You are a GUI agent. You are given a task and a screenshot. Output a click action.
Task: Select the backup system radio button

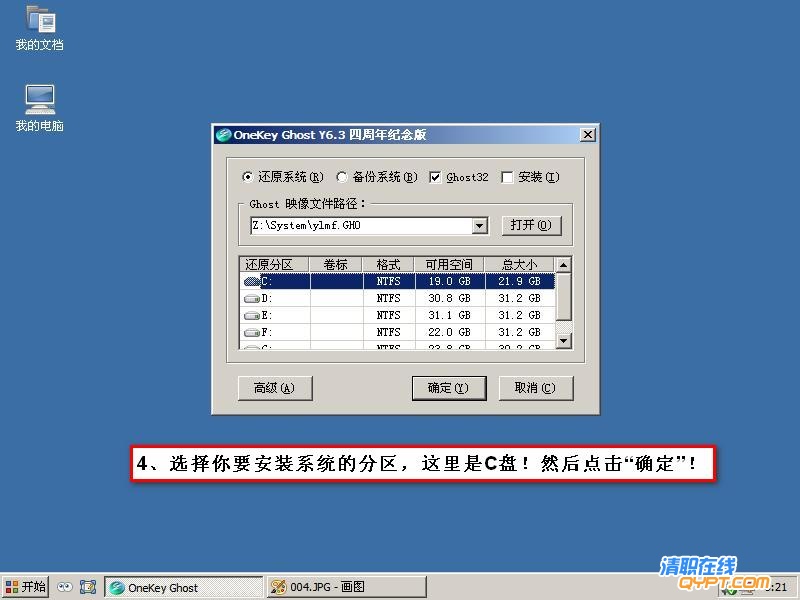[341, 177]
